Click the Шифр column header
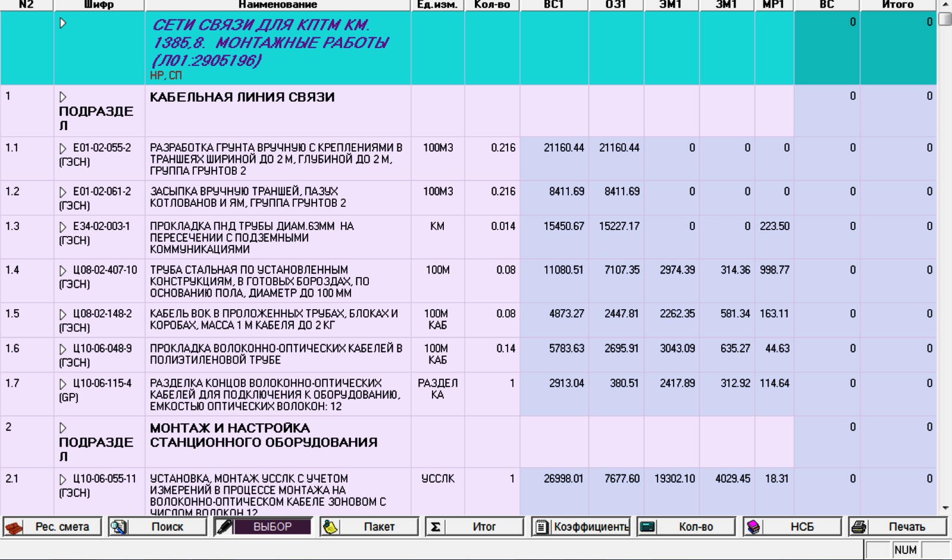The image size is (952, 560). click(x=99, y=5)
